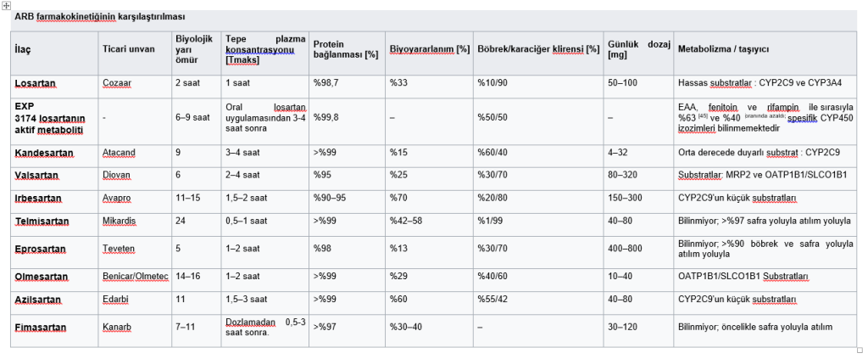Click the Edarbi trade name cell

(115, 300)
